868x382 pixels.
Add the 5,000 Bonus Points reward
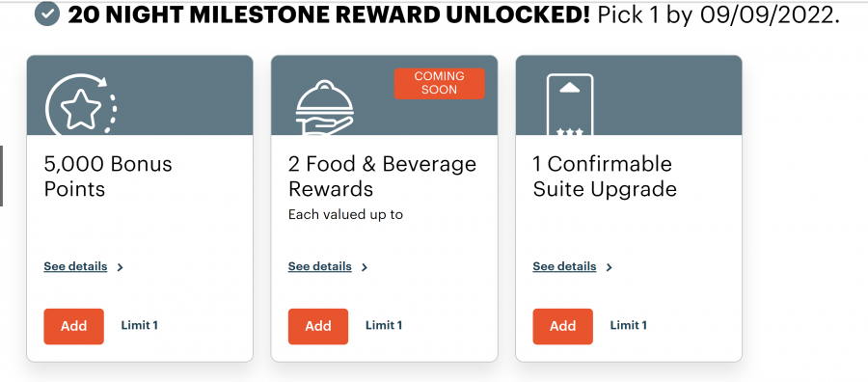(73, 326)
